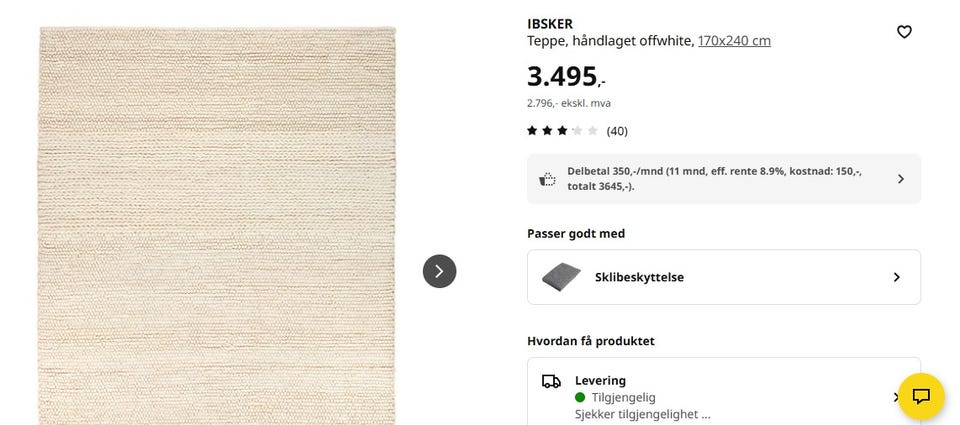Click the 3.495,- price text
960x425 pixels.
coord(566,77)
